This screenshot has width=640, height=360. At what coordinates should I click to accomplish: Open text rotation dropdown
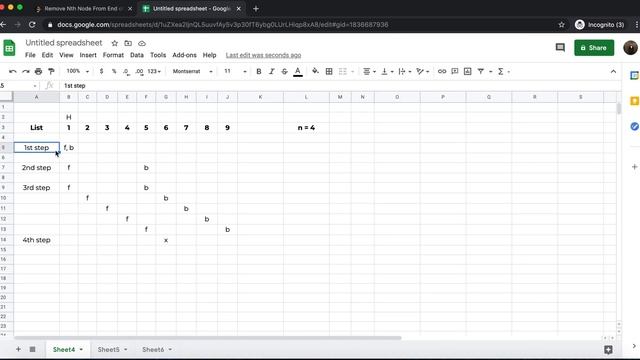(x=422, y=71)
